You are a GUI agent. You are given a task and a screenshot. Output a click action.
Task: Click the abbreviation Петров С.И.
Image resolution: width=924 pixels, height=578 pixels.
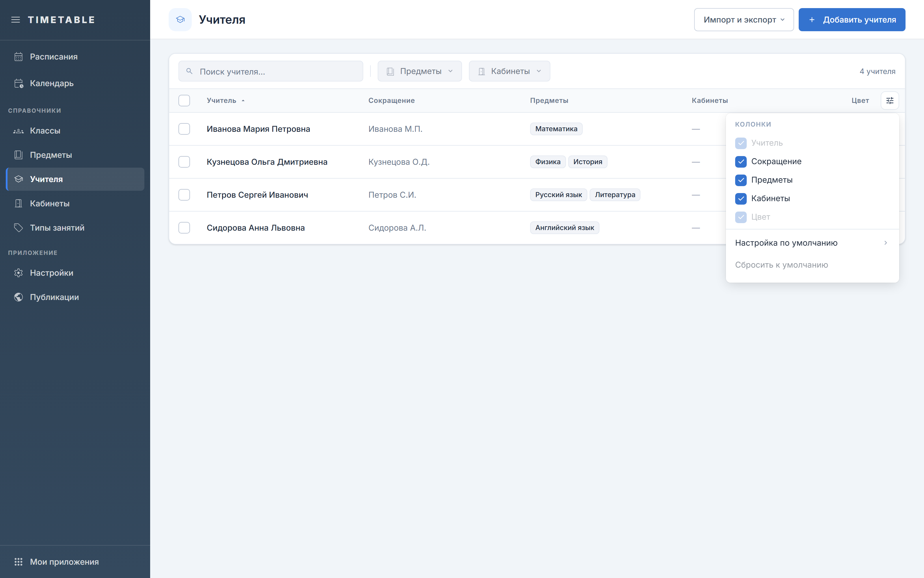pos(392,194)
